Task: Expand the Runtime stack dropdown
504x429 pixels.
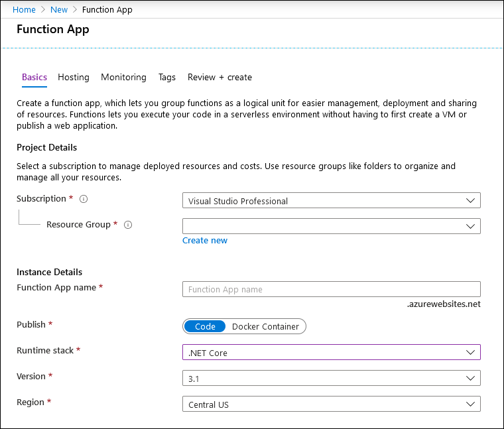Action: (x=331, y=353)
